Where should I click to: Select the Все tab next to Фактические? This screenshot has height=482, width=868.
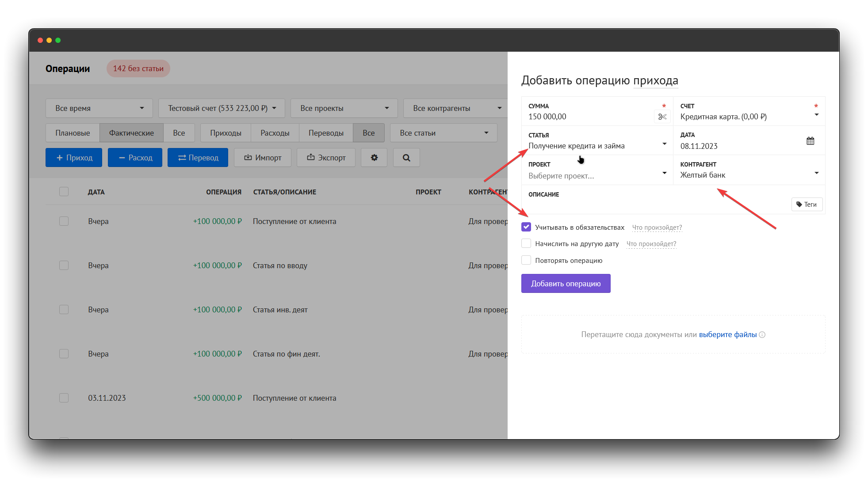tap(179, 133)
